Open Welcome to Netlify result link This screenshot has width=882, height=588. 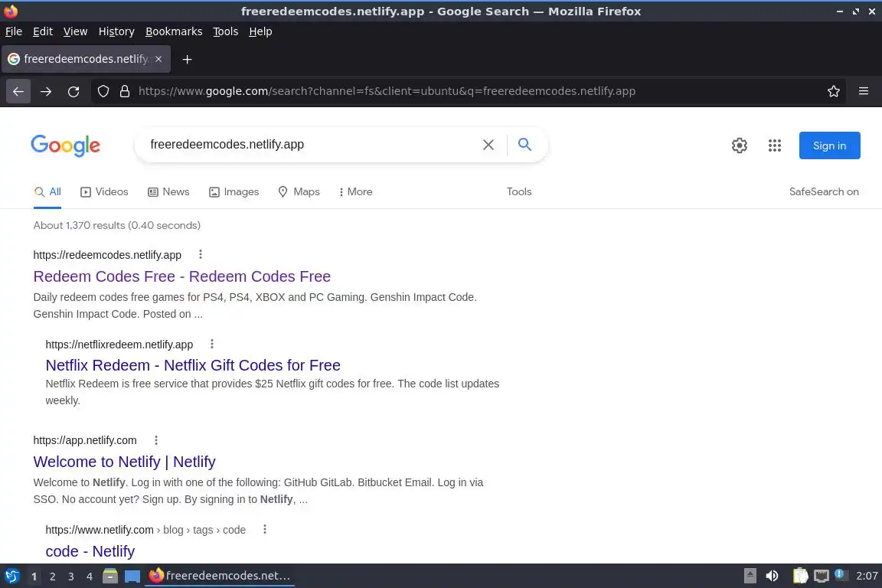[124, 462]
